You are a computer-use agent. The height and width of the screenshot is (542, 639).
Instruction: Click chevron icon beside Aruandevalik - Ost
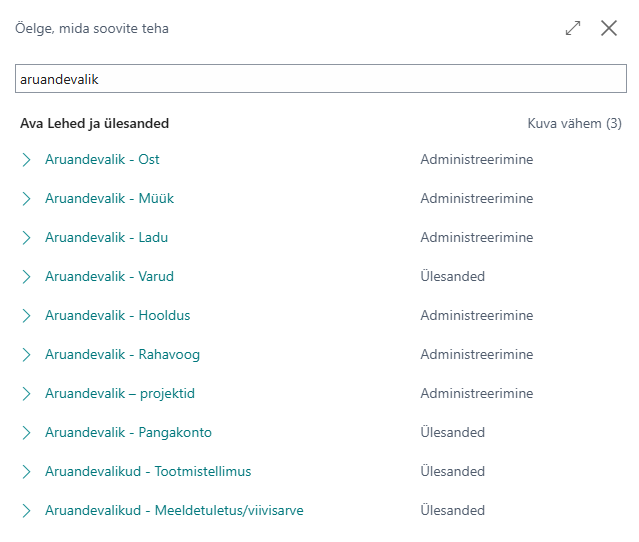(x=26, y=160)
